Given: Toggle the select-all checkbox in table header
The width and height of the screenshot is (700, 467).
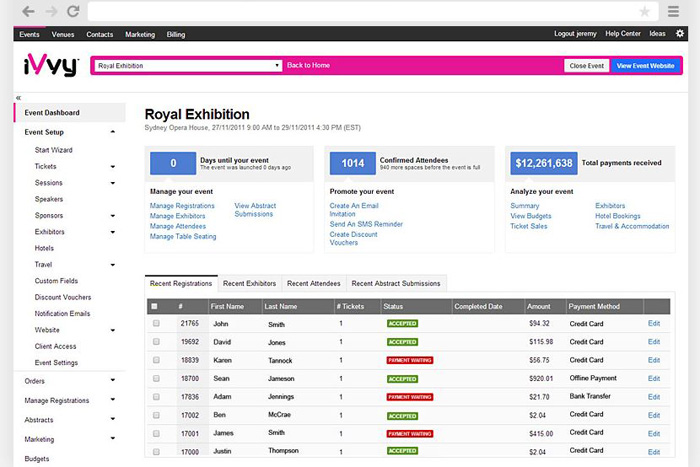Looking at the screenshot, I should click(154, 306).
